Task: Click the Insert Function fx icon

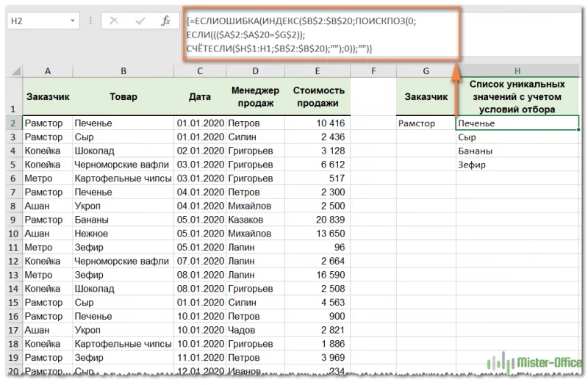Action: click(166, 21)
